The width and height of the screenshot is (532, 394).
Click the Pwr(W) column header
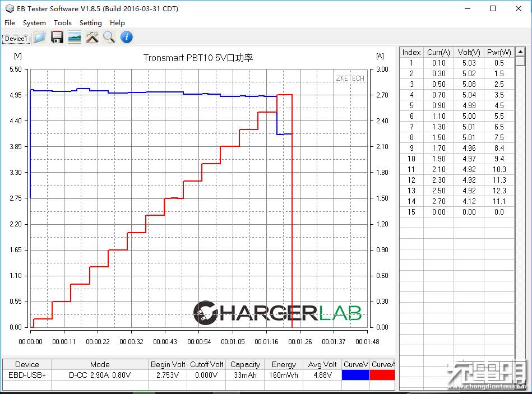(x=499, y=52)
